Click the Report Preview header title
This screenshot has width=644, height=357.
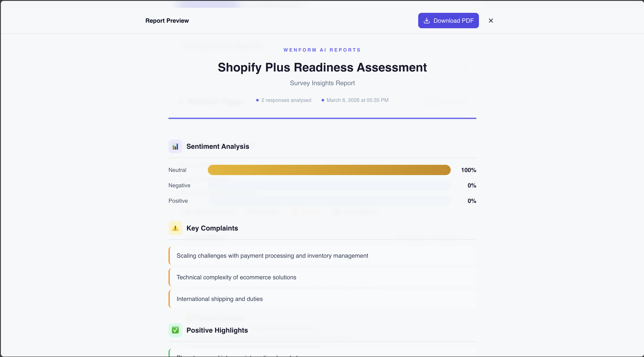click(x=167, y=21)
